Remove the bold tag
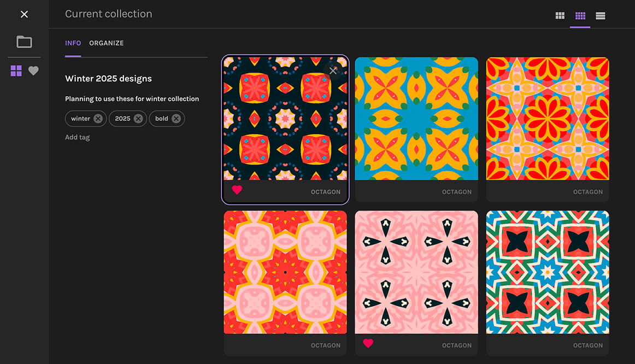Viewport: 635px width, 364px height. (176, 119)
